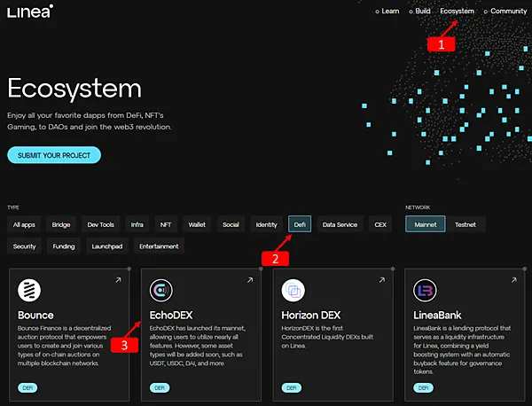Filter projects by Dev Tools
This screenshot has height=406, width=532.
[x=101, y=224]
